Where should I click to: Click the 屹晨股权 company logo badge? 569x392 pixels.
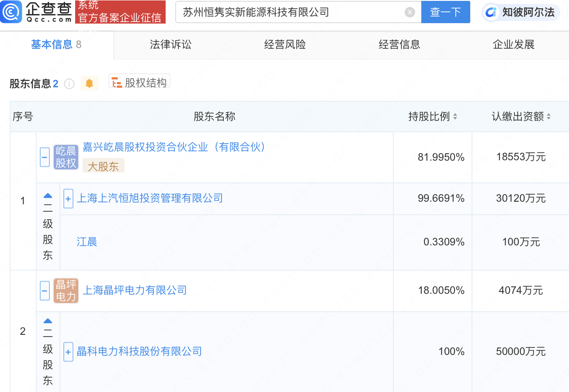click(66, 157)
